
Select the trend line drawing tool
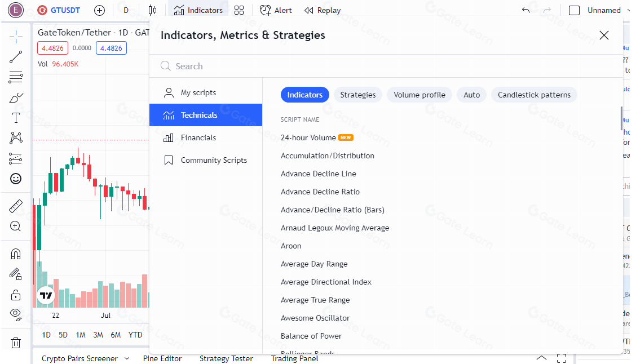(x=16, y=56)
